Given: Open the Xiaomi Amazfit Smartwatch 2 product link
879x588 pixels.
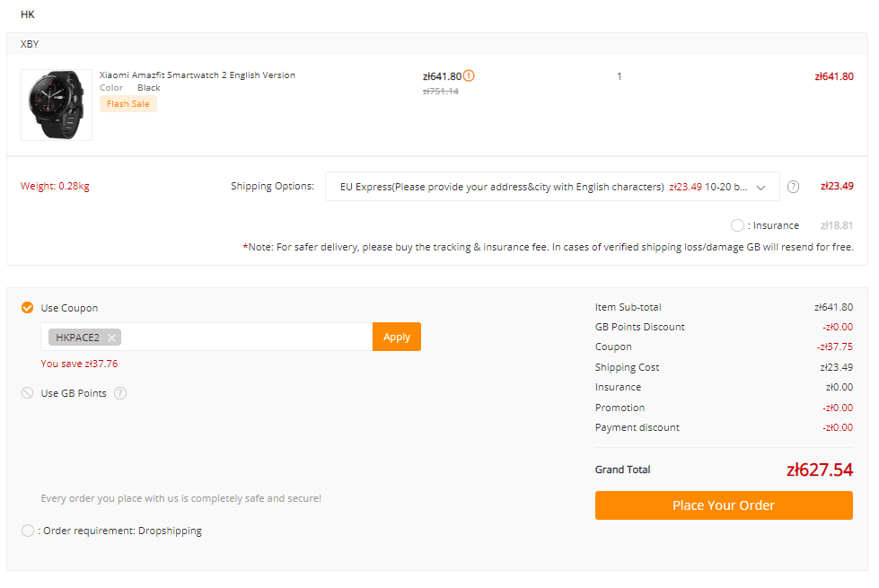Looking at the screenshot, I should click(x=198, y=75).
